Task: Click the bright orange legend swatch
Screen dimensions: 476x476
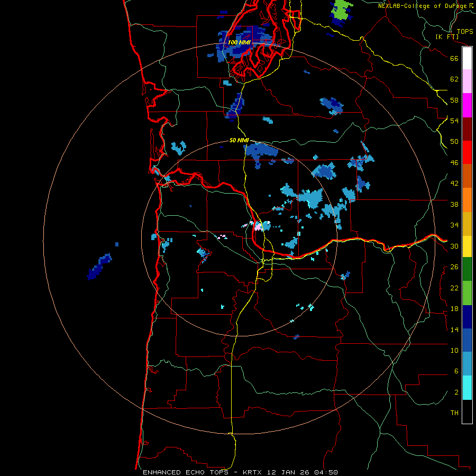Action: click(467, 199)
